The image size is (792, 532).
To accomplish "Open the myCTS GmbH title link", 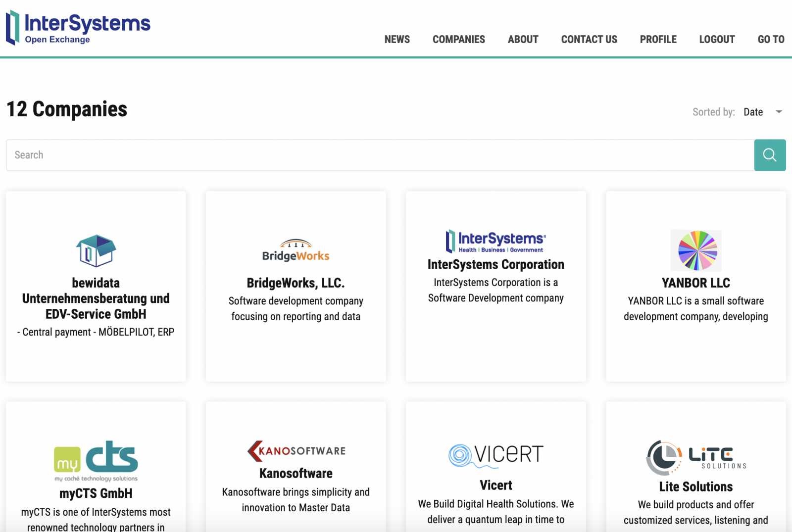I will pyautogui.click(x=96, y=493).
